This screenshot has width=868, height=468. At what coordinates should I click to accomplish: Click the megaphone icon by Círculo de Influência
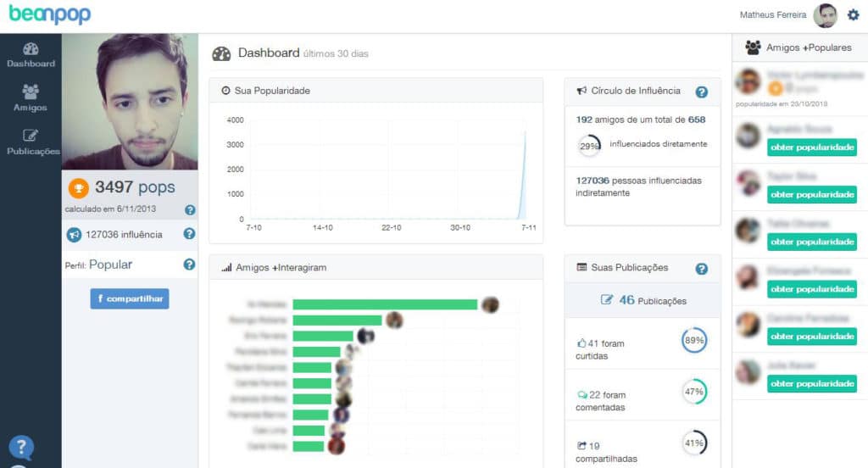pos(581,90)
